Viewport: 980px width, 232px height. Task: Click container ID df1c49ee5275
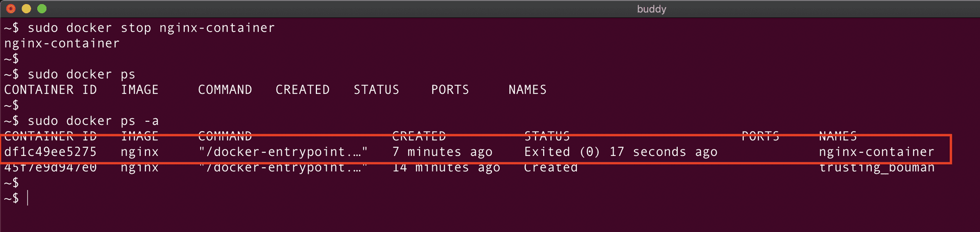click(x=50, y=152)
